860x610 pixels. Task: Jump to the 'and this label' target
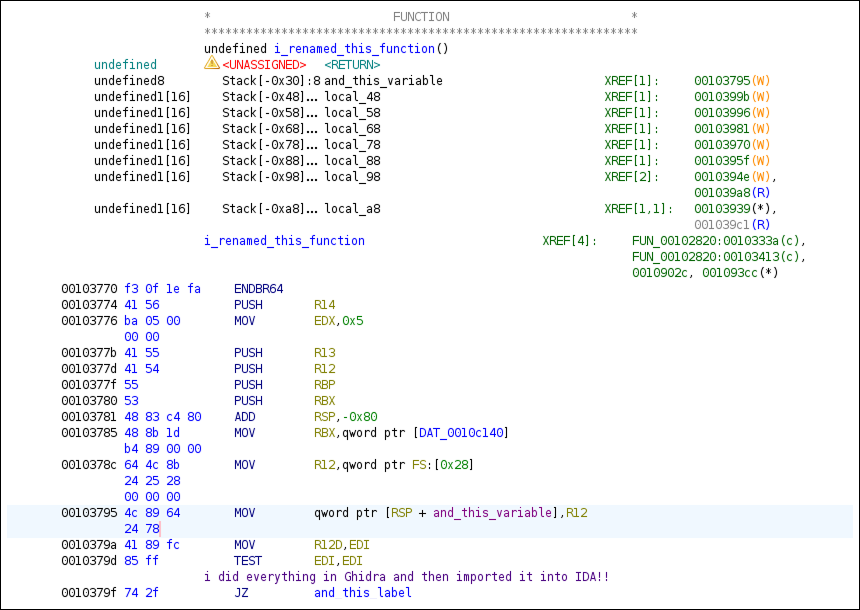click(362, 592)
